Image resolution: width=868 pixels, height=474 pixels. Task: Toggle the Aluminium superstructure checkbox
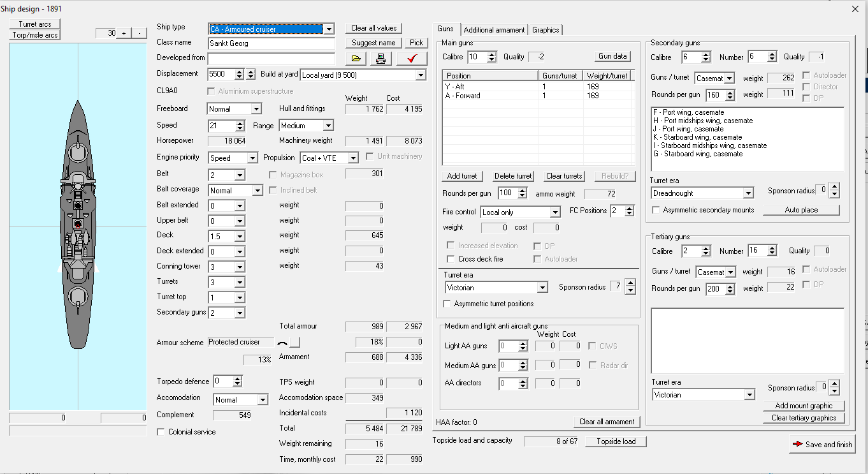pyautogui.click(x=212, y=91)
